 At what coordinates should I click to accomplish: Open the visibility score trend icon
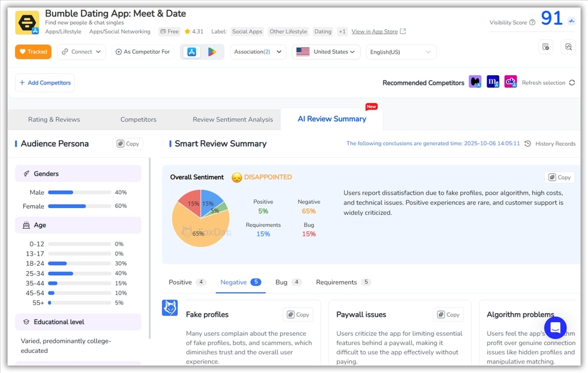tap(571, 21)
